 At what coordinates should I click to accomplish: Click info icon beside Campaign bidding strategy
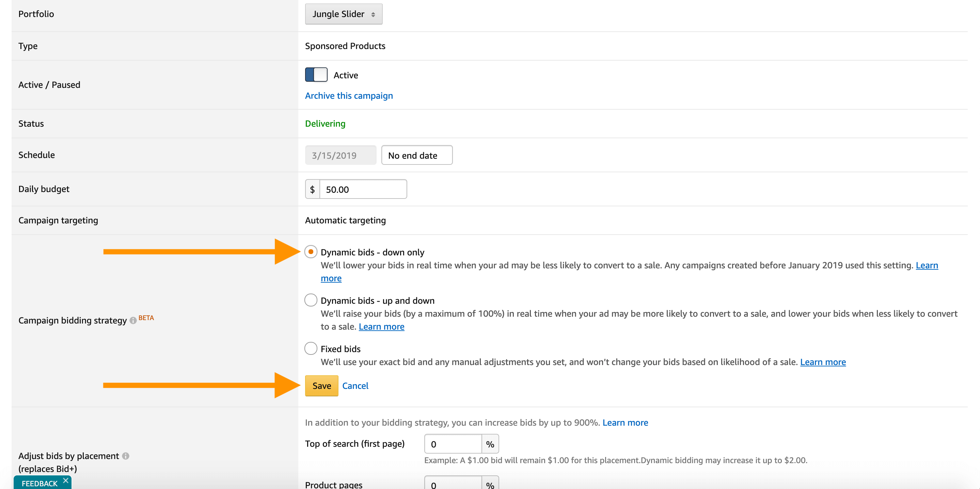coord(133,320)
